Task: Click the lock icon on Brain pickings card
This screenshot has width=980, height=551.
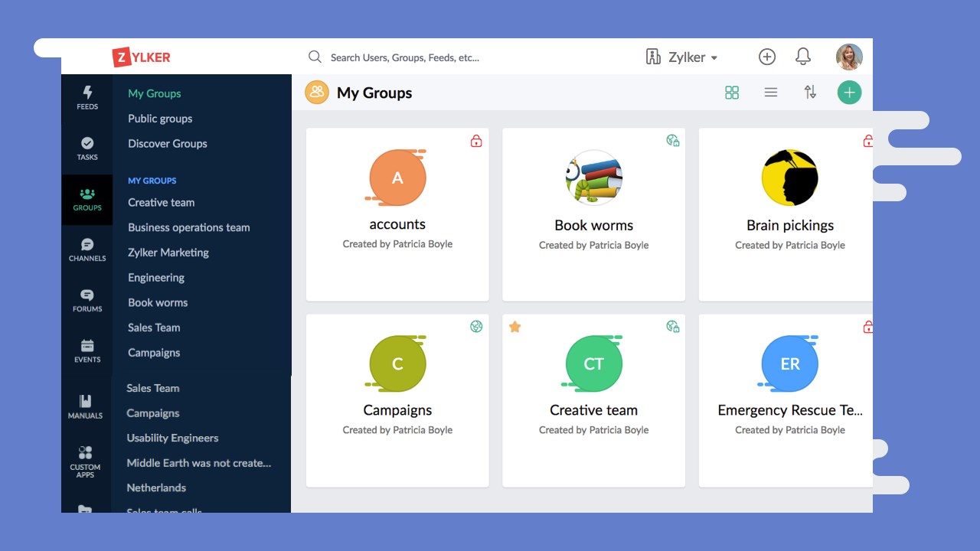Action: coord(867,141)
